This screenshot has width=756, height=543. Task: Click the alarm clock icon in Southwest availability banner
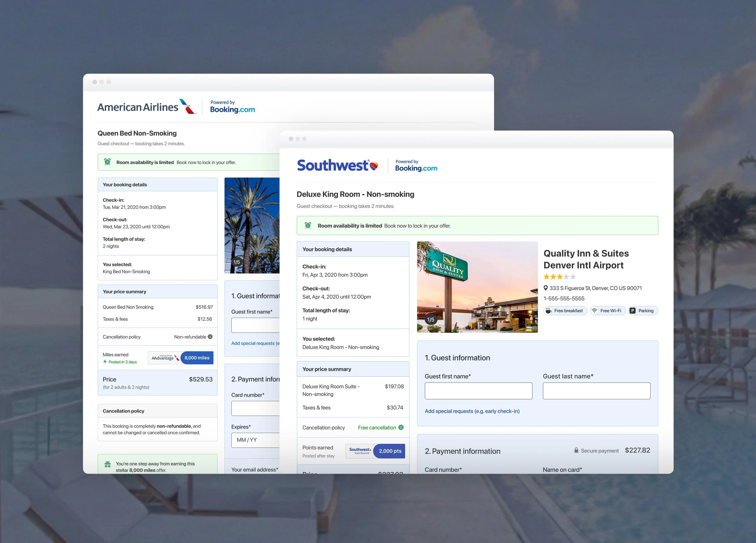(308, 225)
